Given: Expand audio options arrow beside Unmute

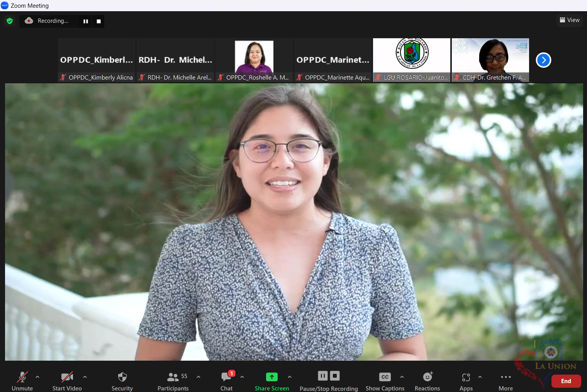Looking at the screenshot, I should (37, 377).
